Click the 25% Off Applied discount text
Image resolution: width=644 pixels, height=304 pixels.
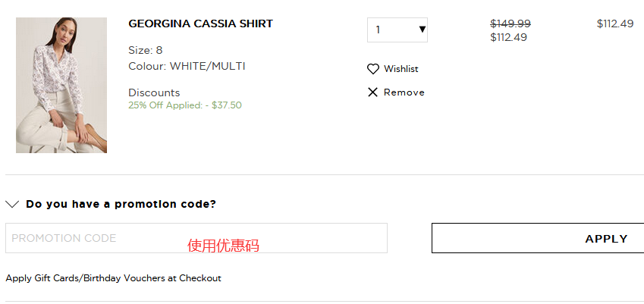coord(184,105)
